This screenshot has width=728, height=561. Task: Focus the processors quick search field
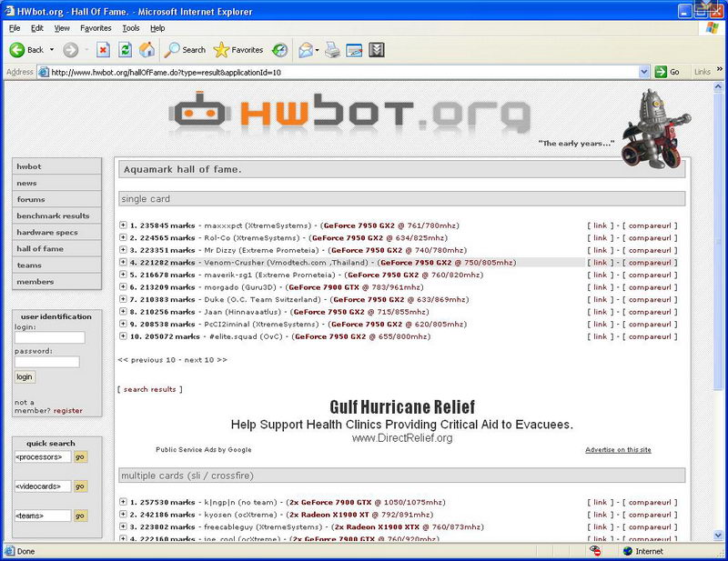pos(43,457)
